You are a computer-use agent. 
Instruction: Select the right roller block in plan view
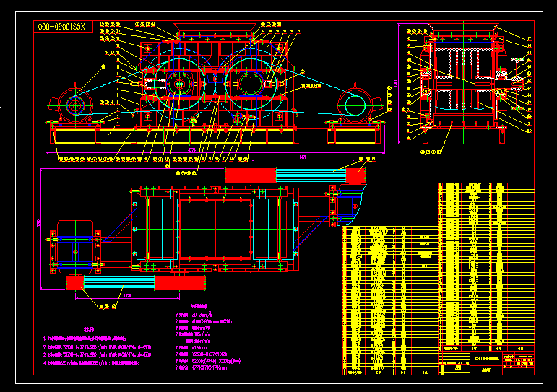(x=274, y=229)
